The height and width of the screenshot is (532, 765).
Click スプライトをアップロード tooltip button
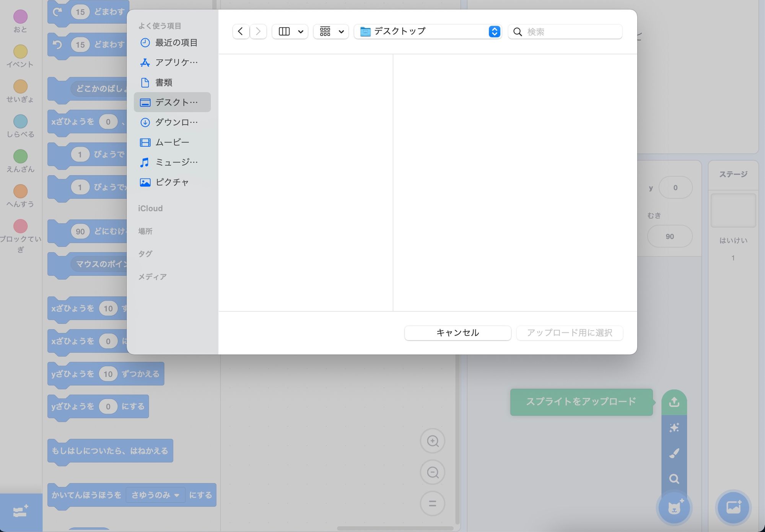581,402
